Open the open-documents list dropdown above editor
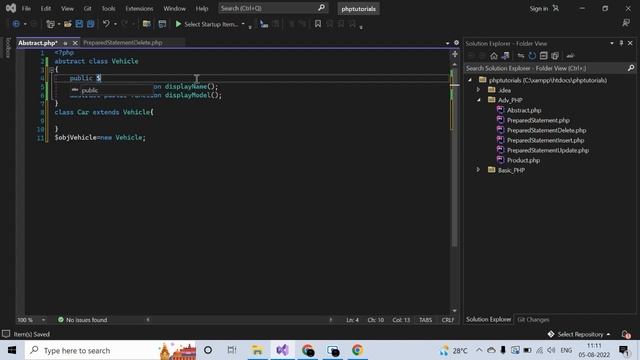 pos(447,43)
